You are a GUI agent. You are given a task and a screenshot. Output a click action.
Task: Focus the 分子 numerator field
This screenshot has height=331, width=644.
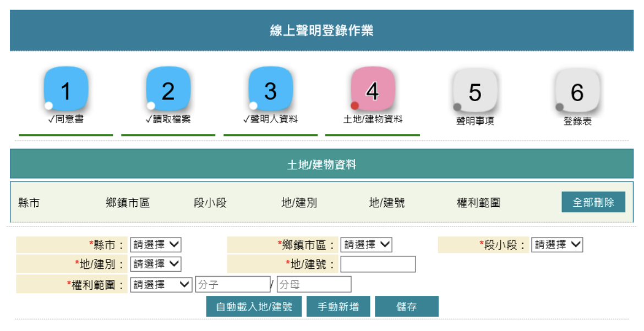coord(232,284)
